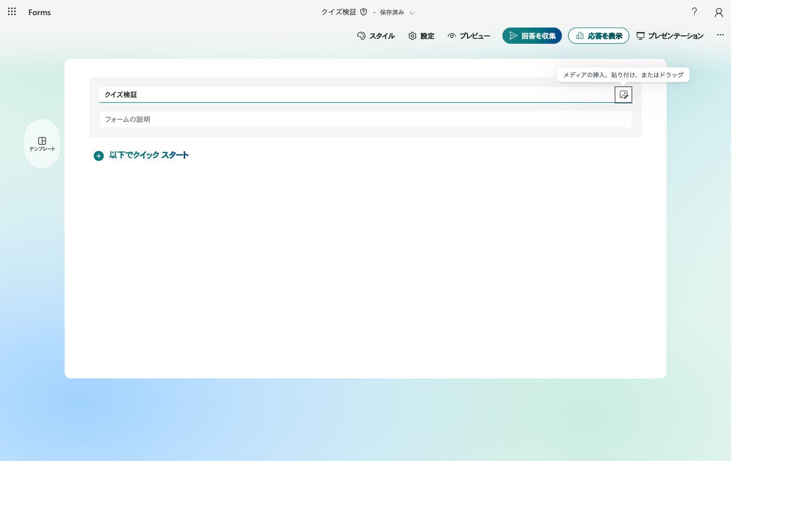This screenshot has height=512, width=812.
Task: Open the スタイル palette option
Action: point(376,36)
